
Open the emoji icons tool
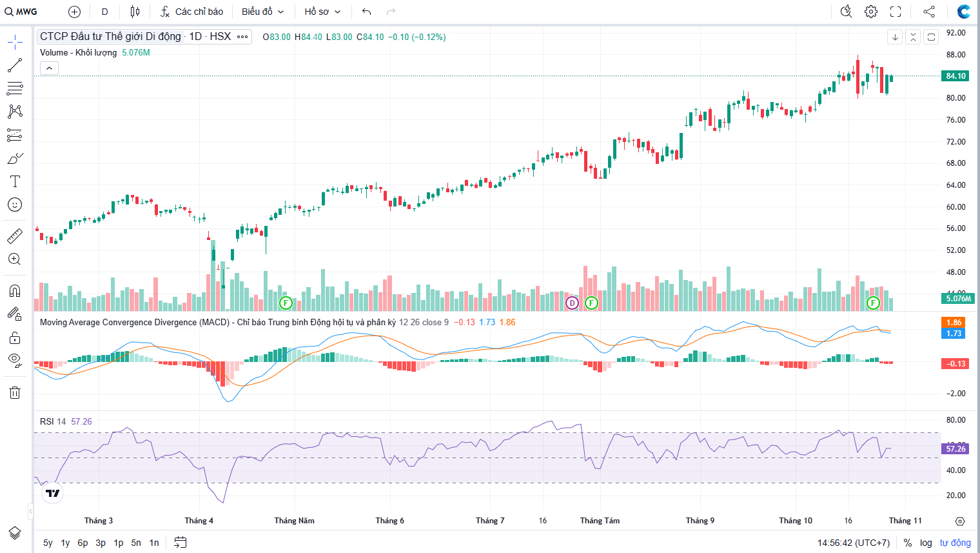click(15, 205)
